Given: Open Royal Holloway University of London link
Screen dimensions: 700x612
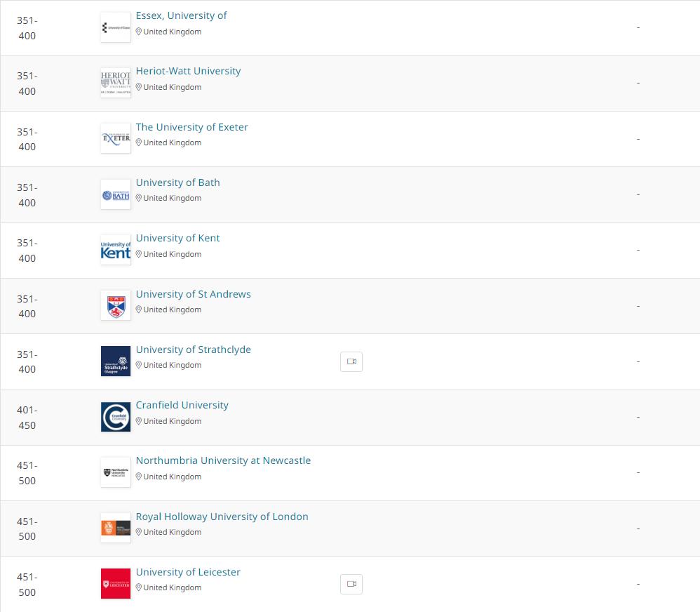Looking at the screenshot, I should click(222, 517).
